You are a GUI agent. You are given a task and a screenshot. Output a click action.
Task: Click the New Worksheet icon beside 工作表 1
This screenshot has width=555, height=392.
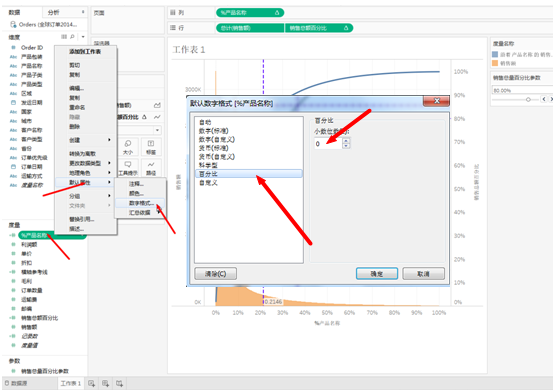[92, 383]
